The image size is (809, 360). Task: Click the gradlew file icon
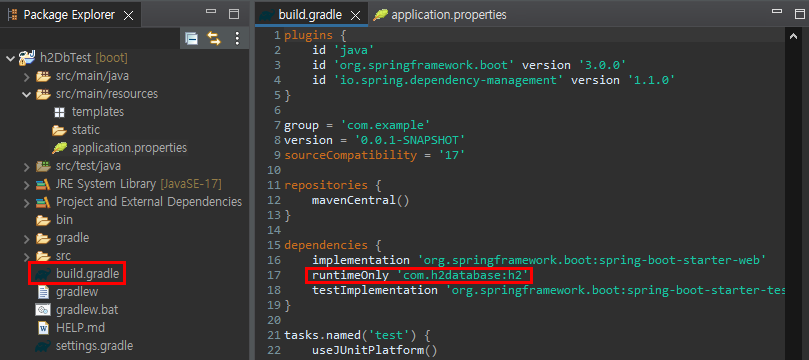pyautogui.click(x=43, y=292)
